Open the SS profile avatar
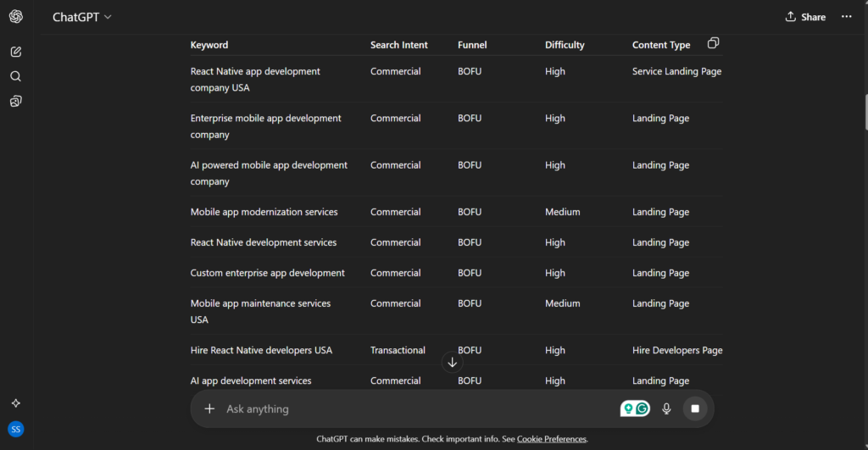Image resolution: width=868 pixels, height=450 pixels. tap(15, 429)
